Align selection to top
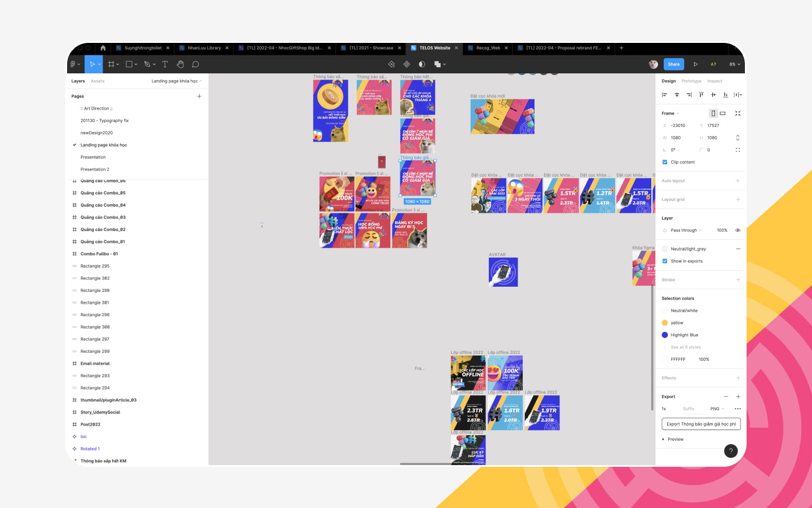 (x=701, y=95)
